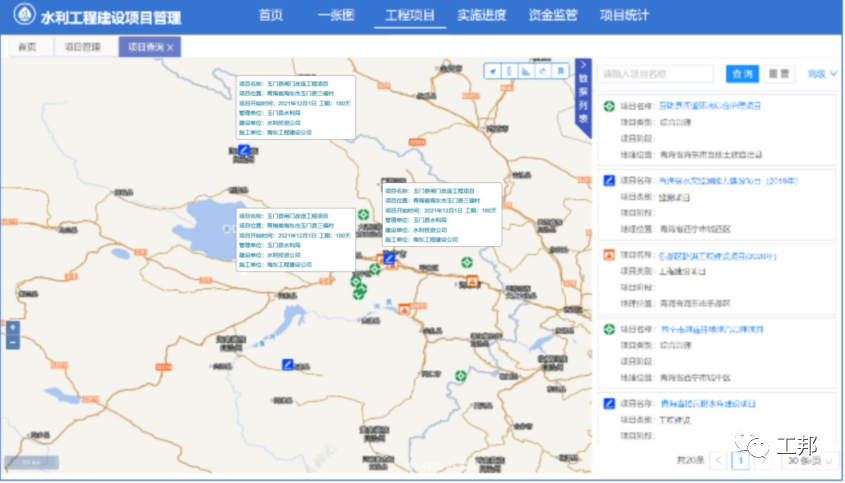Click the 共20条 total count text
845x483 pixels.
pos(690,460)
